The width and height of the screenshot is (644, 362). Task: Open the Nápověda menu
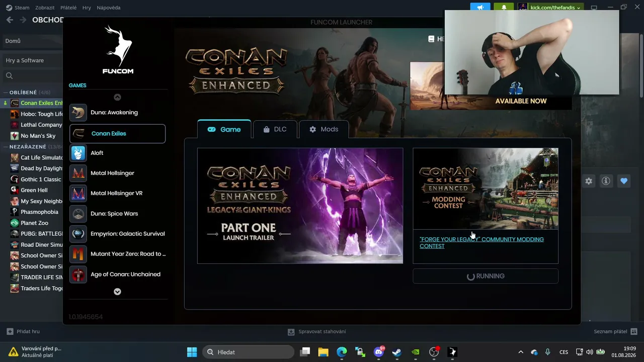(x=109, y=8)
